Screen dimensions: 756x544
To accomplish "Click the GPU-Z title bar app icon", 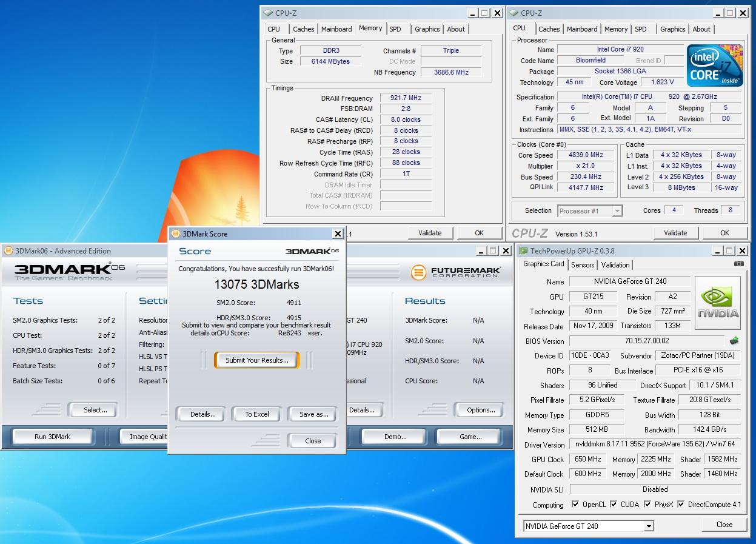I will (523, 250).
